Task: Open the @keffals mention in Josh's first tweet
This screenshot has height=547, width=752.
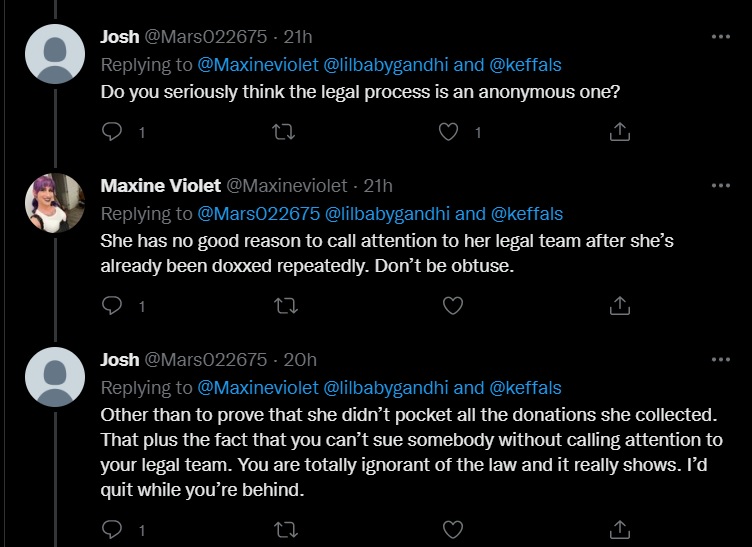Action: pyautogui.click(x=525, y=65)
